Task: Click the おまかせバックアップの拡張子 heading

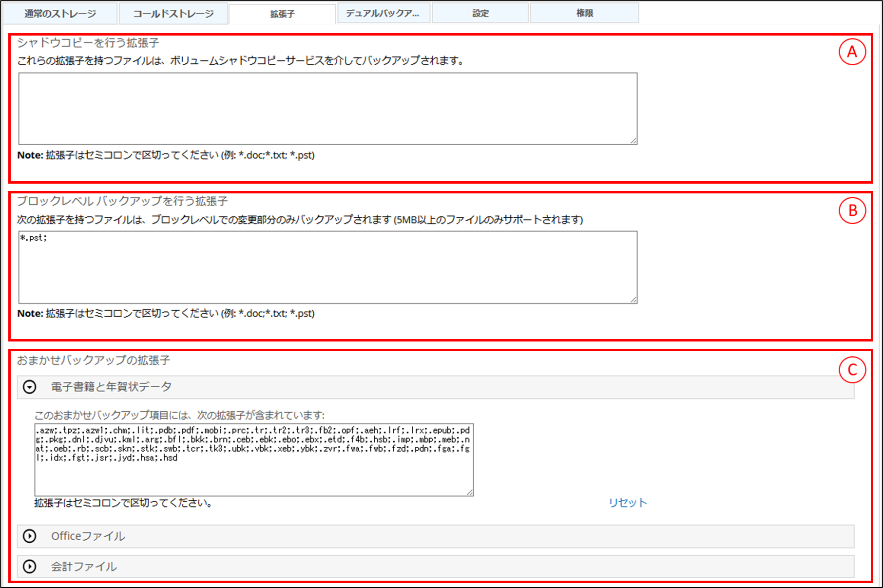Action: (94, 360)
